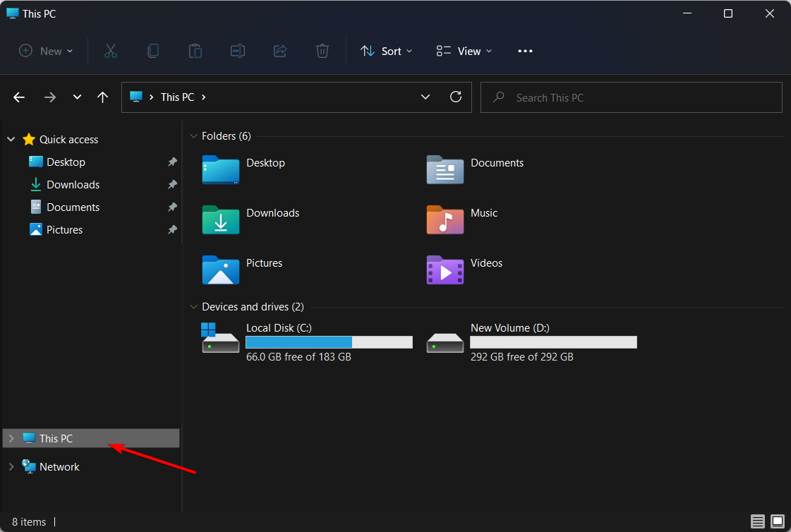Refresh the This PC view
The height and width of the screenshot is (532, 791).
(456, 97)
